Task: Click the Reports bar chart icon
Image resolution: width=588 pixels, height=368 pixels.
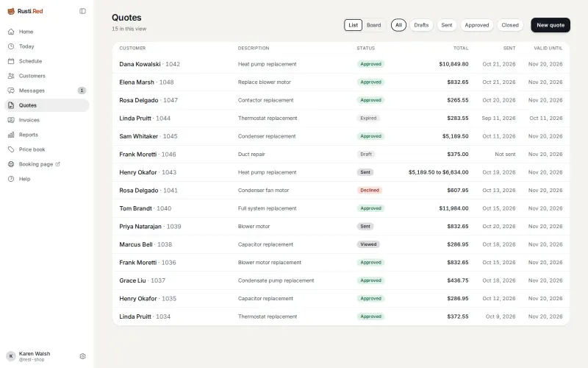Action: [11, 135]
